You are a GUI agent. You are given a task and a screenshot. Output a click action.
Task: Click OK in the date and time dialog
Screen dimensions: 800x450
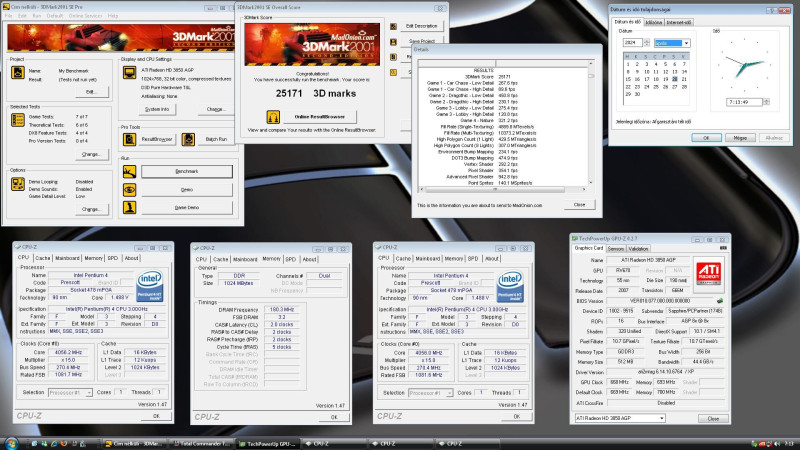click(x=706, y=138)
